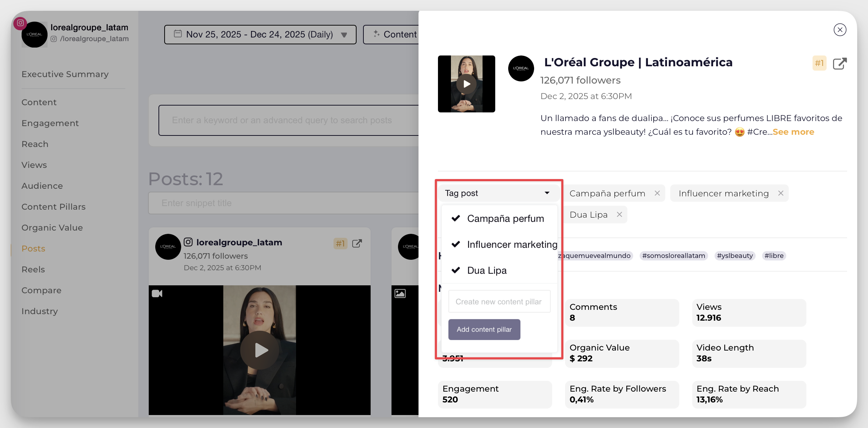Close the post detail panel
This screenshot has height=428, width=868.
[840, 30]
